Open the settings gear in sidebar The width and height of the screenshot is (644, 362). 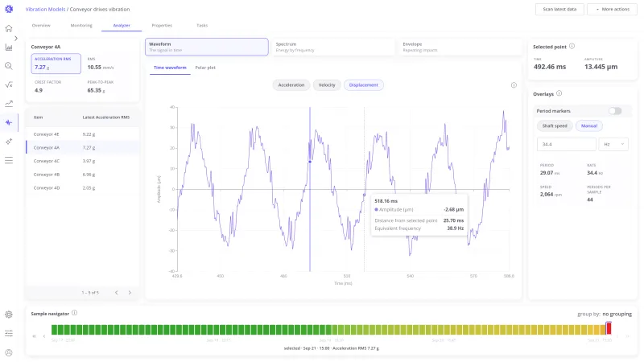point(9,315)
